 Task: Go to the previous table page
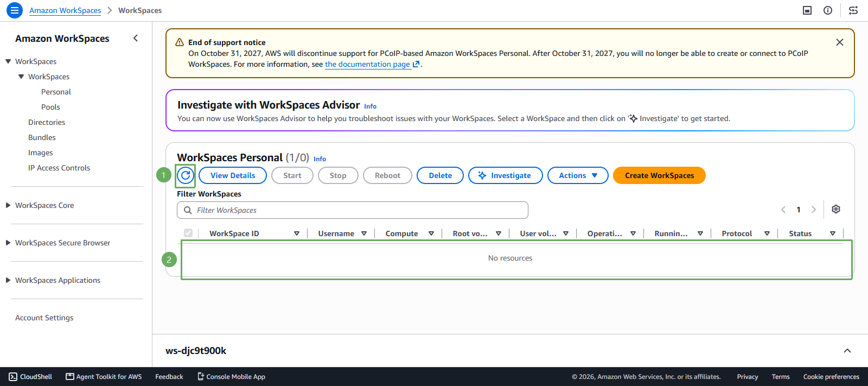click(x=783, y=210)
